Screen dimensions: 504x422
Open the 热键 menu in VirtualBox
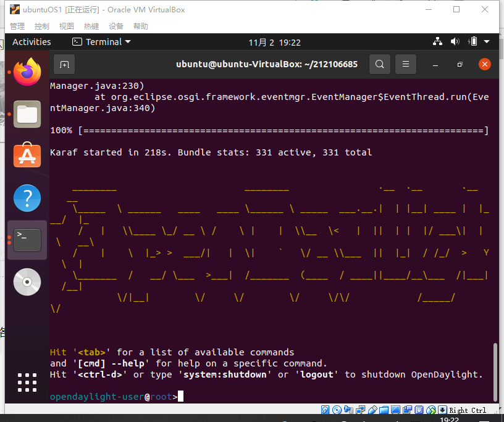(91, 26)
